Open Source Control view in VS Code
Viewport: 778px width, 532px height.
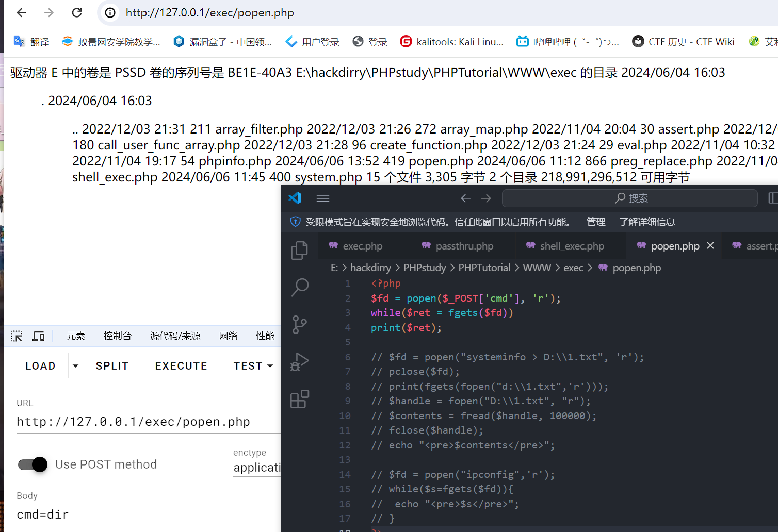click(300, 325)
